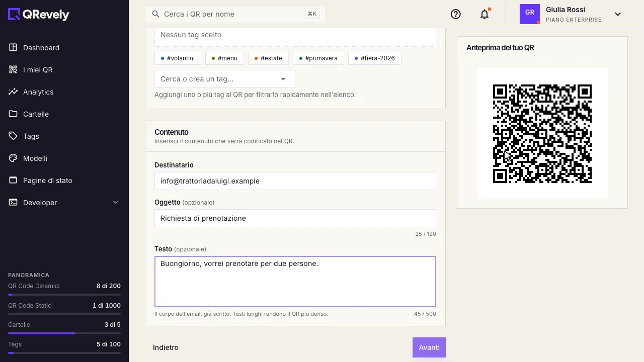Open Modelli menu item

[x=64, y=158]
